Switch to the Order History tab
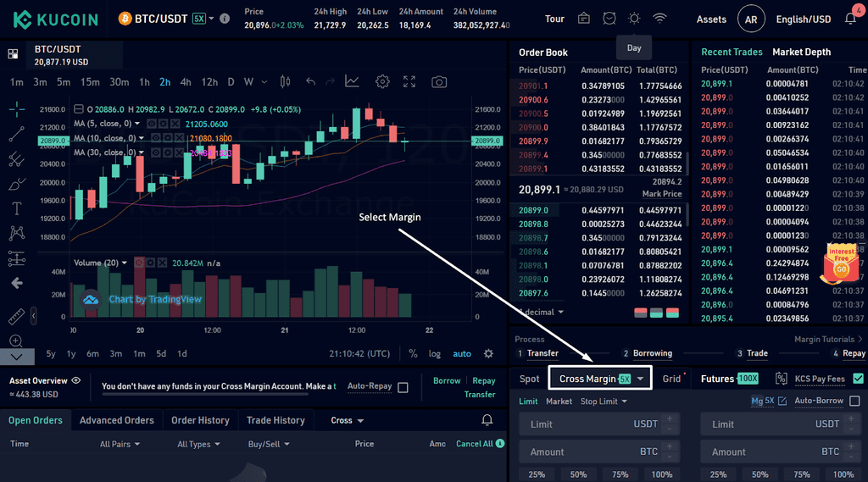868x482 pixels. pos(200,420)
